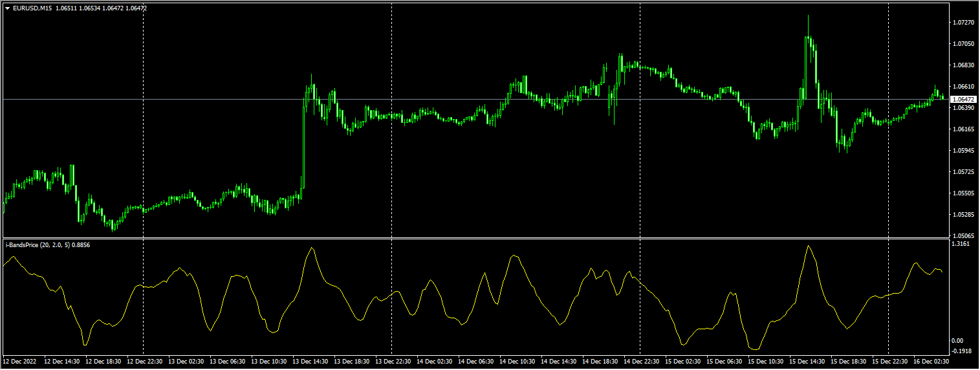Click time label 15 Dec 06:30
The height and width of the screenshot is (370, 980).
(723, 361)
